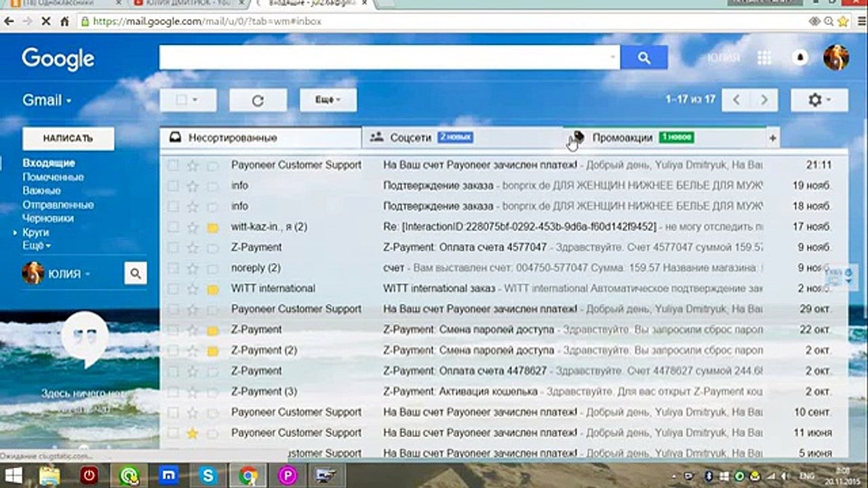868x488 pixels.
Task: Show Google notifications bell
Action: point(800,58)
